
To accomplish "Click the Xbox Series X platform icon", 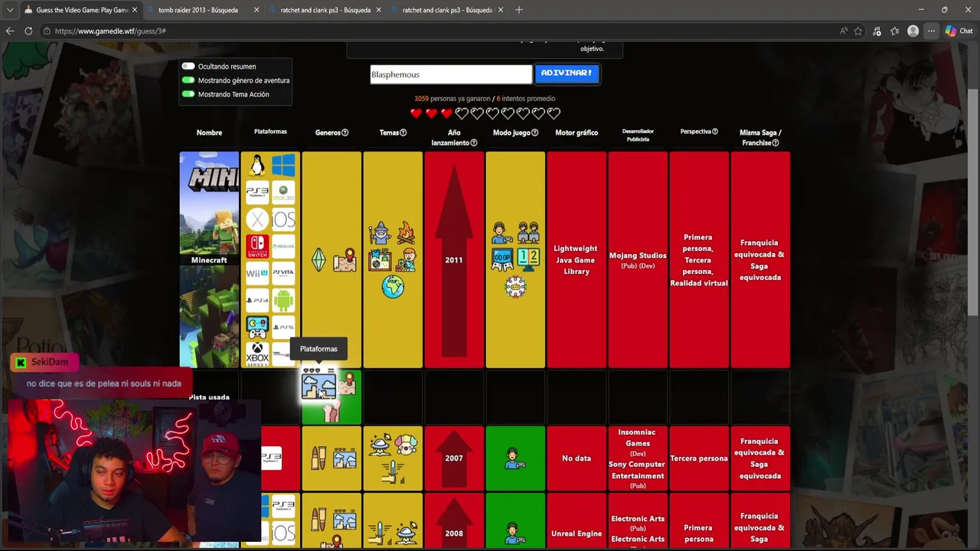I will [257, 354].
